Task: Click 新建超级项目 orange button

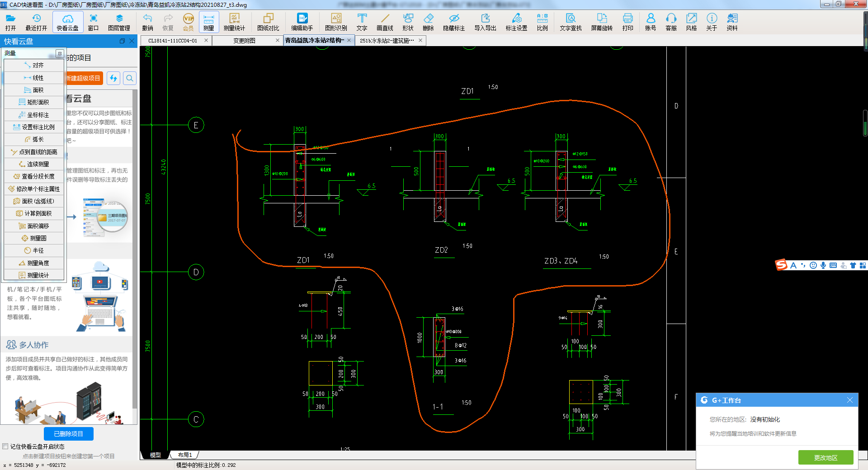Action: tap(84, 78)
